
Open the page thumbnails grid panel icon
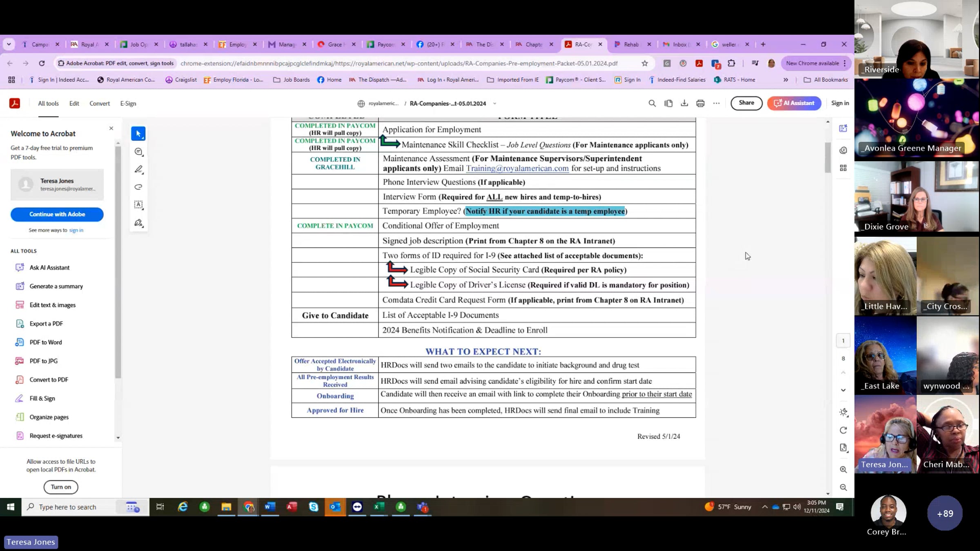(843, 168)
